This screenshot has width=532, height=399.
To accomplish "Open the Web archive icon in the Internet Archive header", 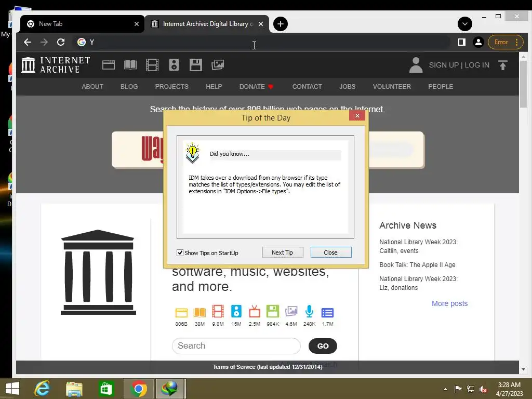I will (109, 65).
